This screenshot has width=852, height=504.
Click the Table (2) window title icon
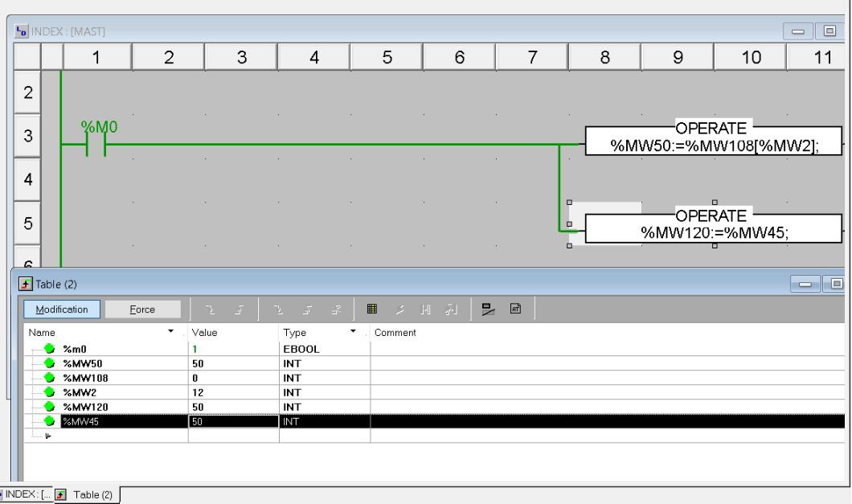(x=26, y=284)
